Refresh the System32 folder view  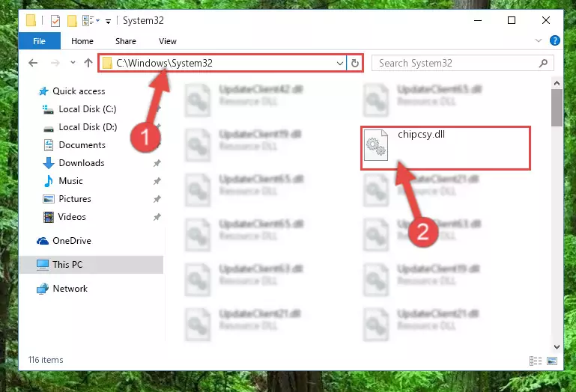coord(355,63)
